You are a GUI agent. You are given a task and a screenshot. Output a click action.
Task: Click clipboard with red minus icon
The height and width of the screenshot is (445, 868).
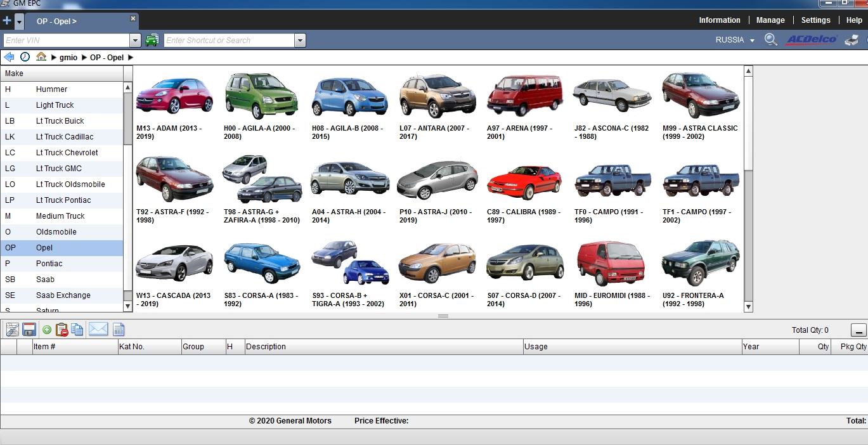pyautogui.click(x=62, y=330)
